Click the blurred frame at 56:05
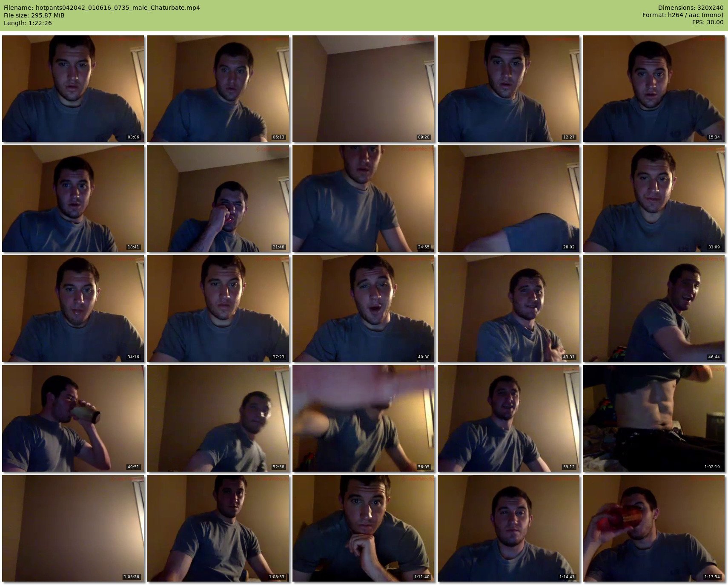728x585 pixels. coord(364,418)
